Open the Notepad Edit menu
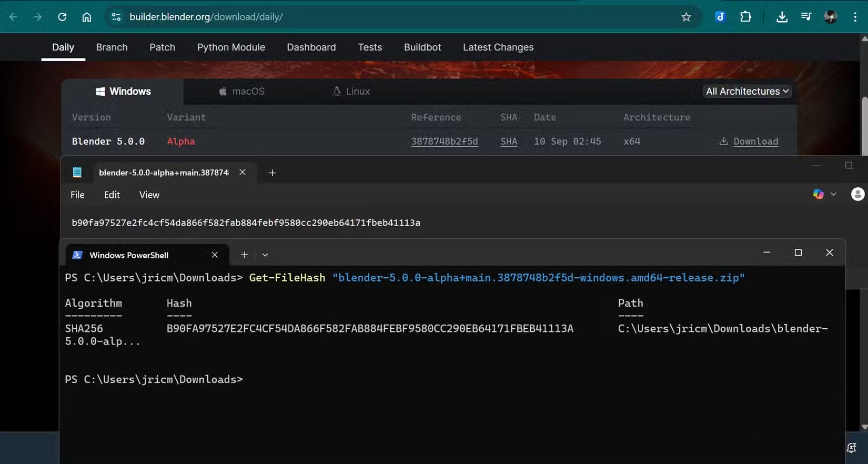868x464 pixels. [112, 195]
